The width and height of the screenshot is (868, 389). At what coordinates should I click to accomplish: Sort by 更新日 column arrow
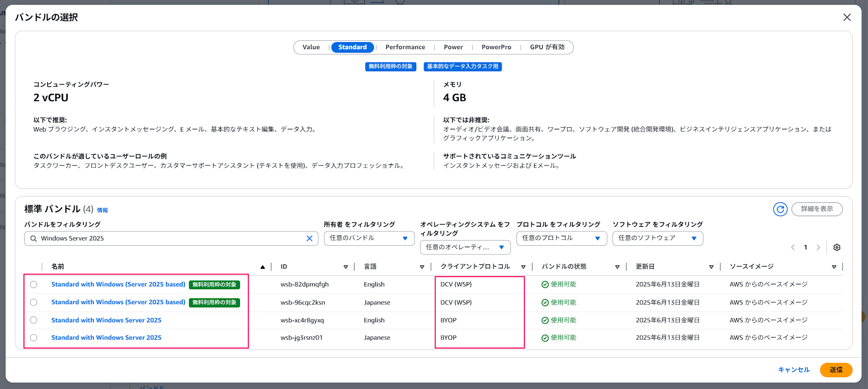tap(711, 267)
